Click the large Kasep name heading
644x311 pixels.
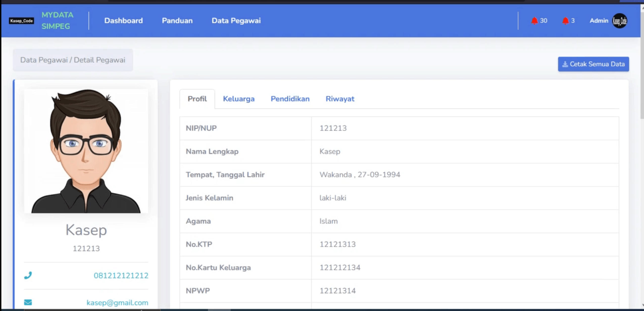[x=86, y=230]
